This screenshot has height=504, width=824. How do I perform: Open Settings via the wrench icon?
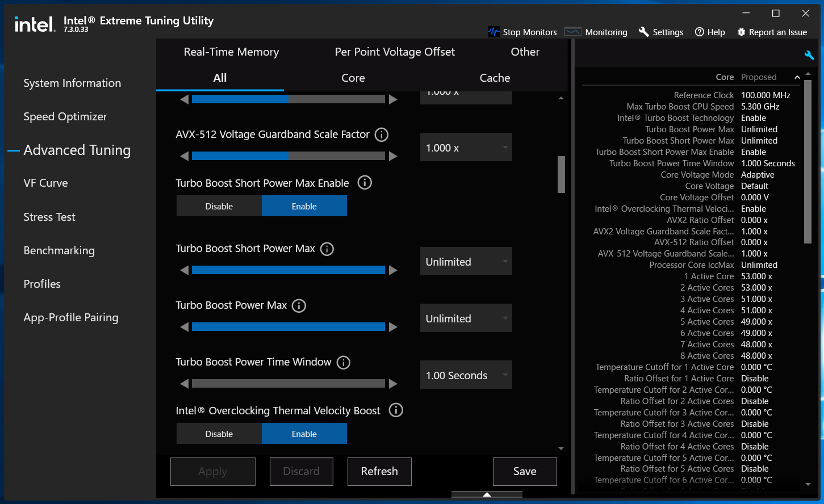(643, 32)
